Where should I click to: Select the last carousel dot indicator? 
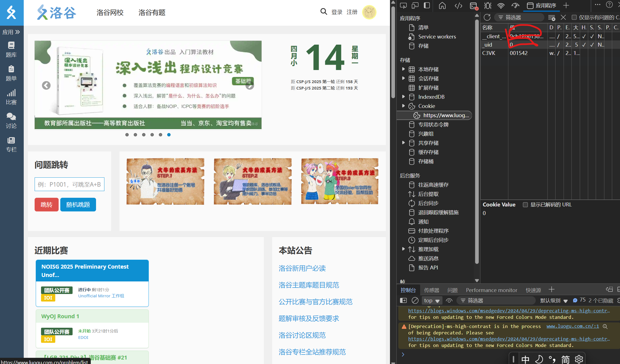[169, 135]
